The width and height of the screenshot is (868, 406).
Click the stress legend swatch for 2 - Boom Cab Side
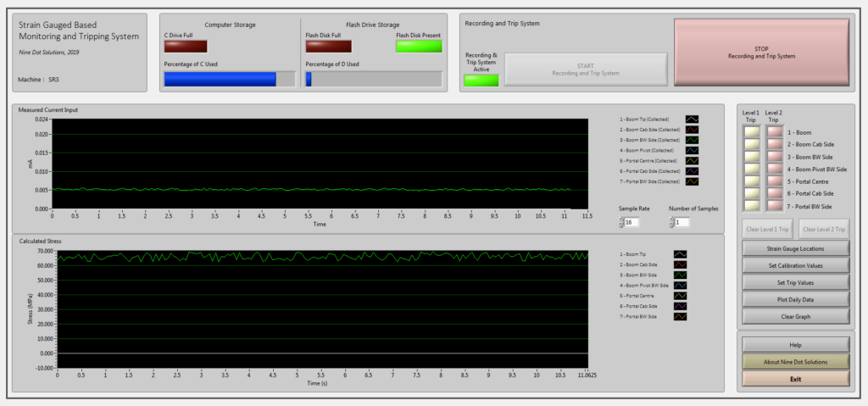point(681,264)
